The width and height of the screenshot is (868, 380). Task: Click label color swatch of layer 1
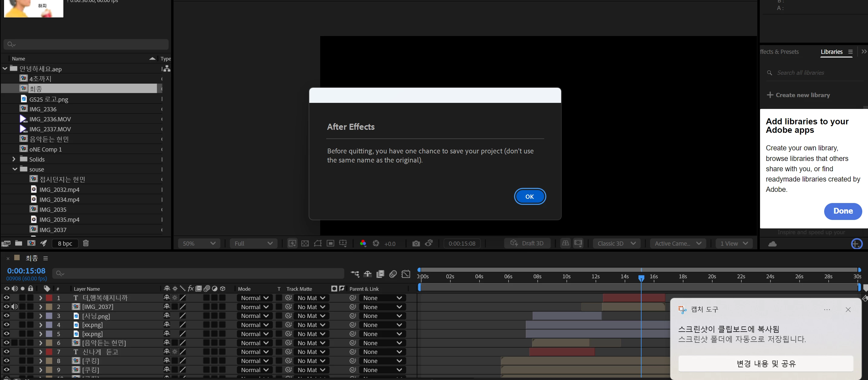point(49,298)
